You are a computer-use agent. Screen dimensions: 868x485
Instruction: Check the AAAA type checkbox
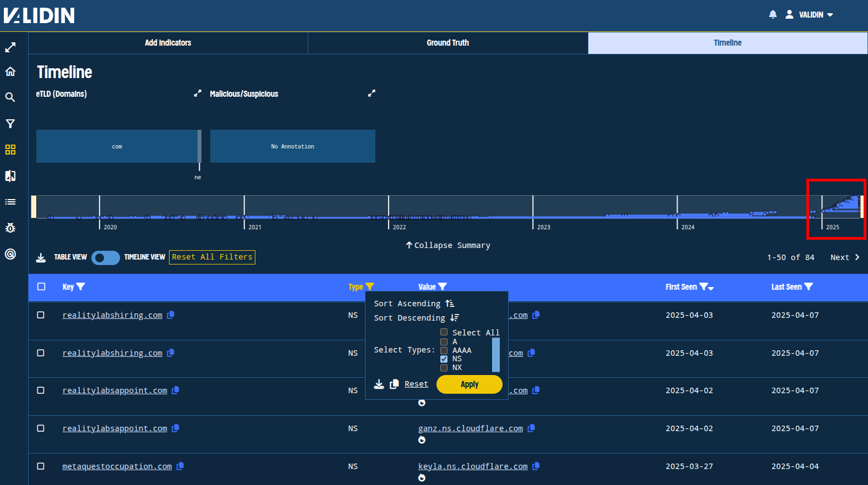tap(444, 350)
